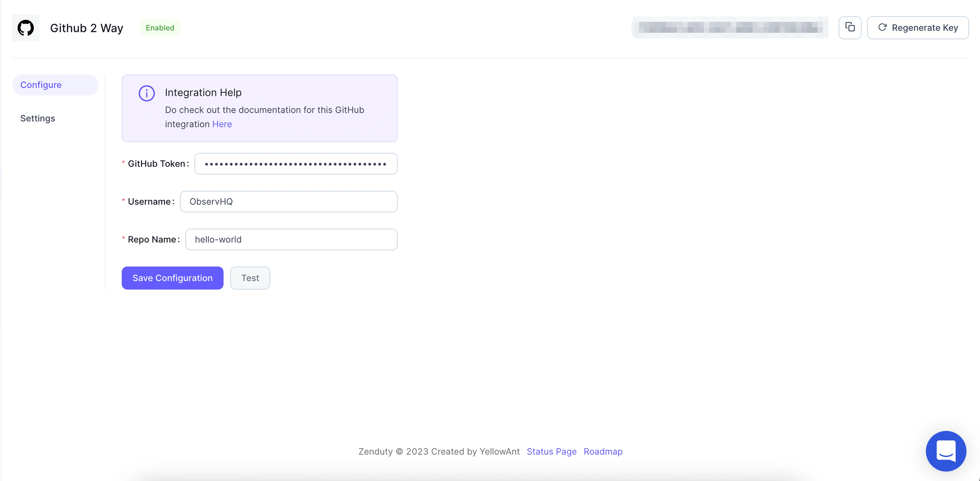Image resolution: width=980 pixels, height=481 pixels.
Task: Click the blurred integration key field
Action: point(730,28)
